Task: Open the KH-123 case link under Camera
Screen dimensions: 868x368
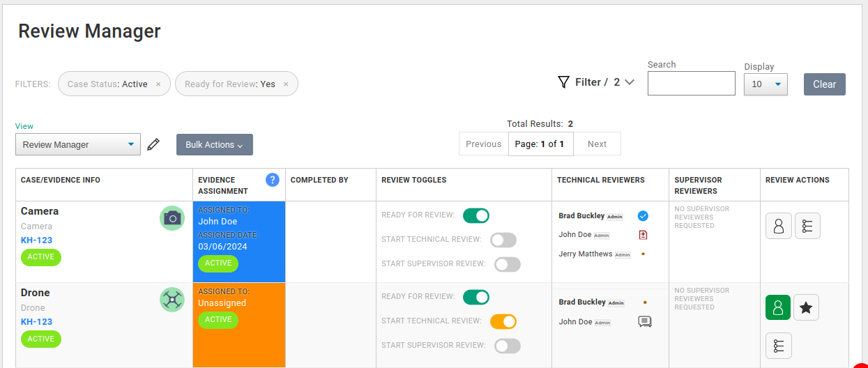Action: [x=36, y=240]
